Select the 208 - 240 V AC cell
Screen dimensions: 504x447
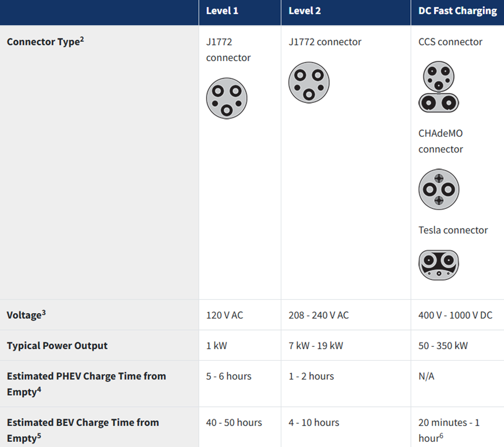coord(319,315)
